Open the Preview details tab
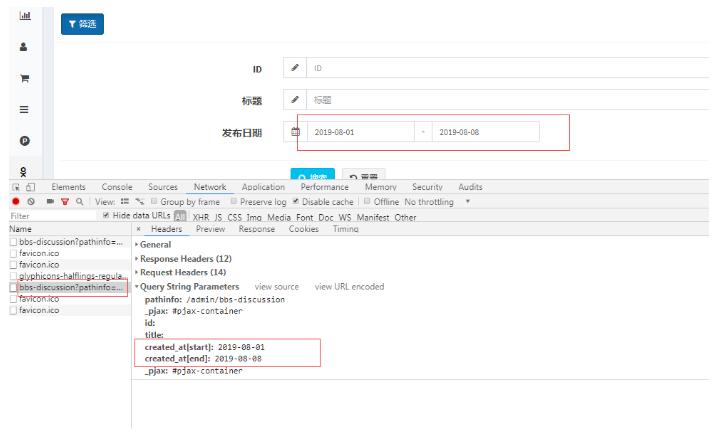Screen dimensions: 720x437 pyautogui.click(x=210, y=229)
